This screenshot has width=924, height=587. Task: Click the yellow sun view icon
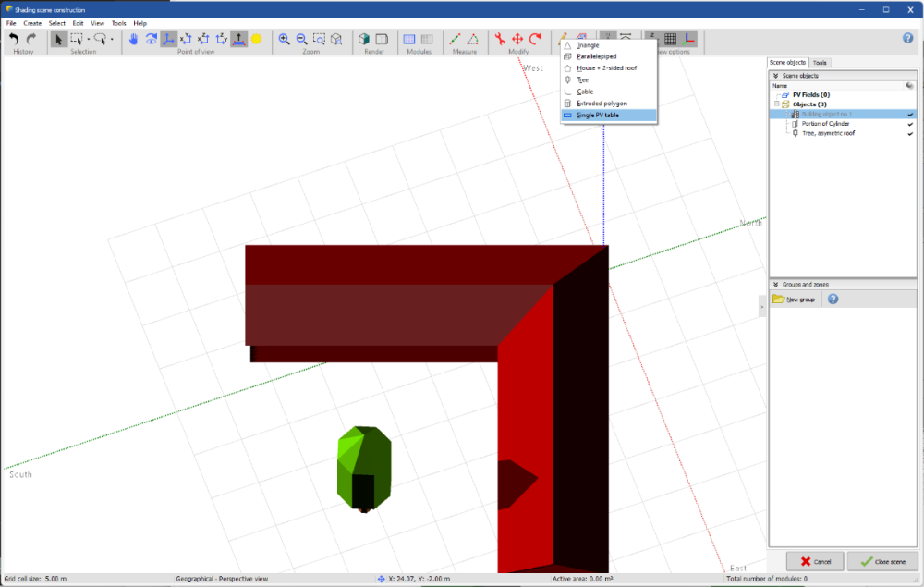coord(256,39)
